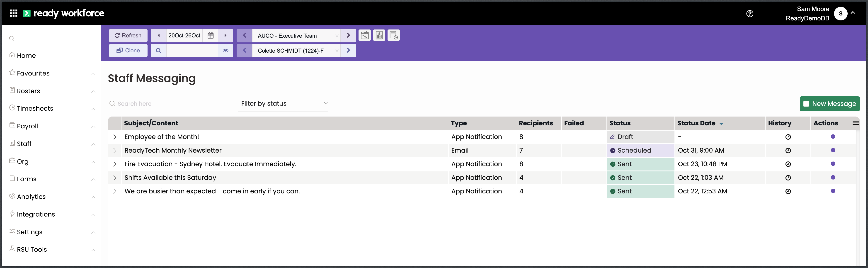The image size is (868, 268).
Task: Click the Sam Moore user avatar
Action: [841, 13]
